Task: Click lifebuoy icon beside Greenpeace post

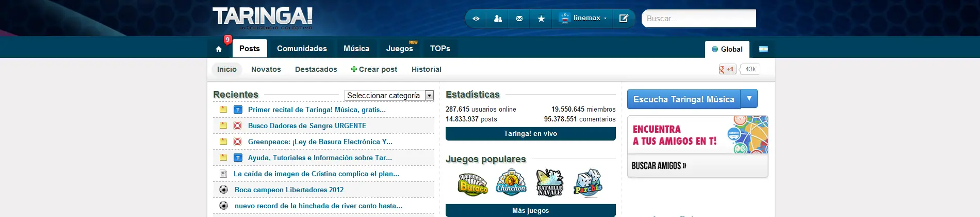Action: click(x=238, y=142)
